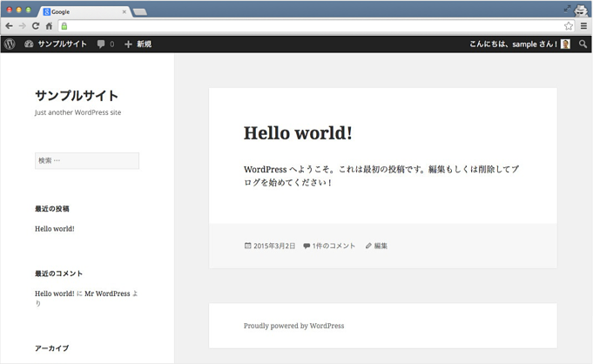Open comments bubble in admin bar

pos(105,44)
